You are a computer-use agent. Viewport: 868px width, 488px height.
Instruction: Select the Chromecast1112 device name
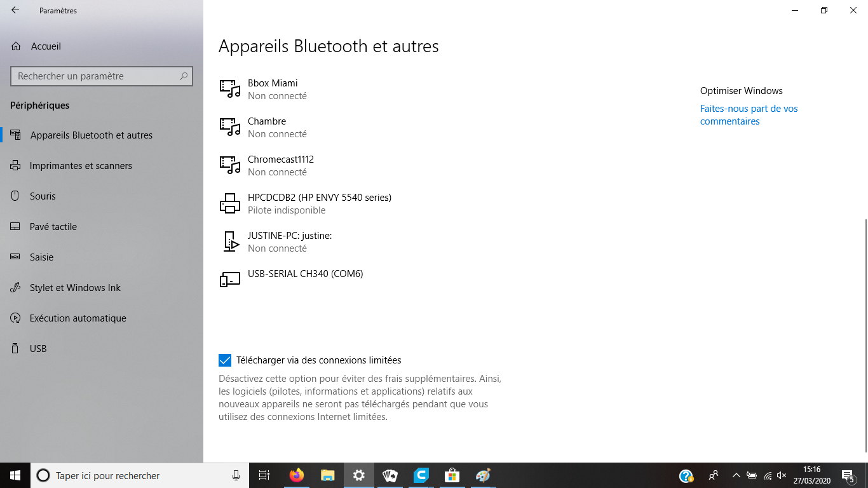pos(281,159)
